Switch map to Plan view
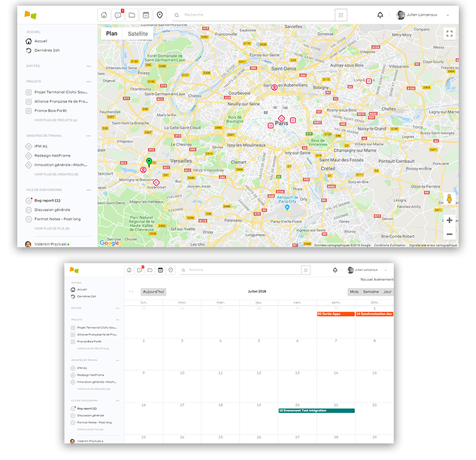This screenshot has width=476, height=460. coord(112,34)
